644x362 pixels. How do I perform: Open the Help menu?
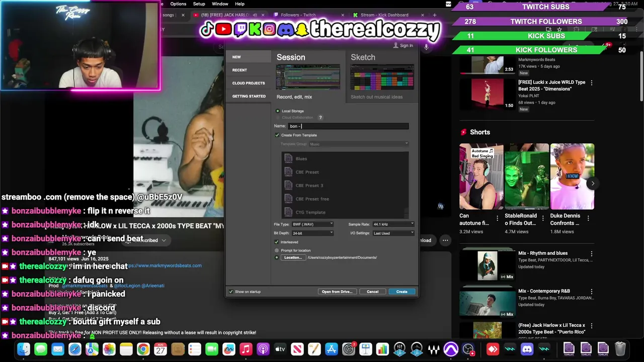[239, 4]
